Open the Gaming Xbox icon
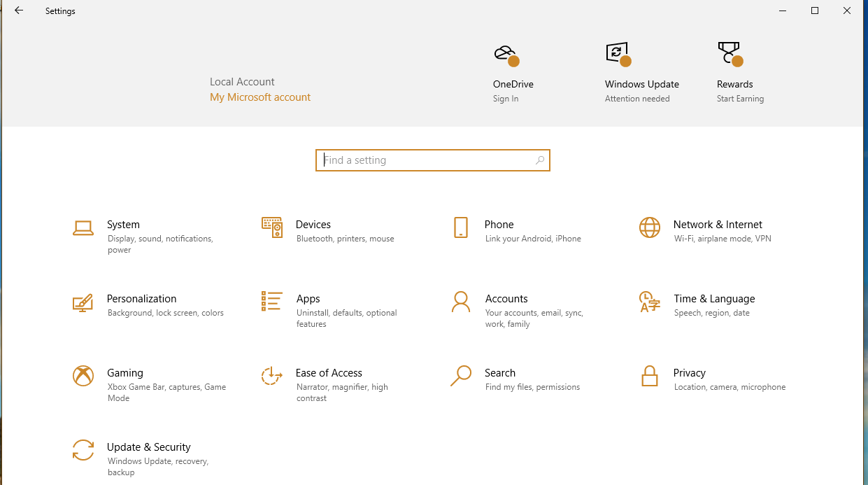The width and height of the screenshot is (868, 485). click(x=83, y=376)
